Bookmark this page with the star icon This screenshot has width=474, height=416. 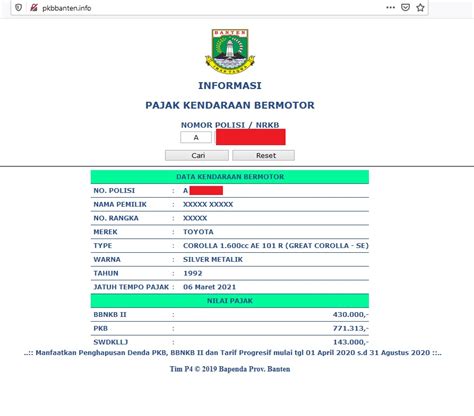pos(420,7)
